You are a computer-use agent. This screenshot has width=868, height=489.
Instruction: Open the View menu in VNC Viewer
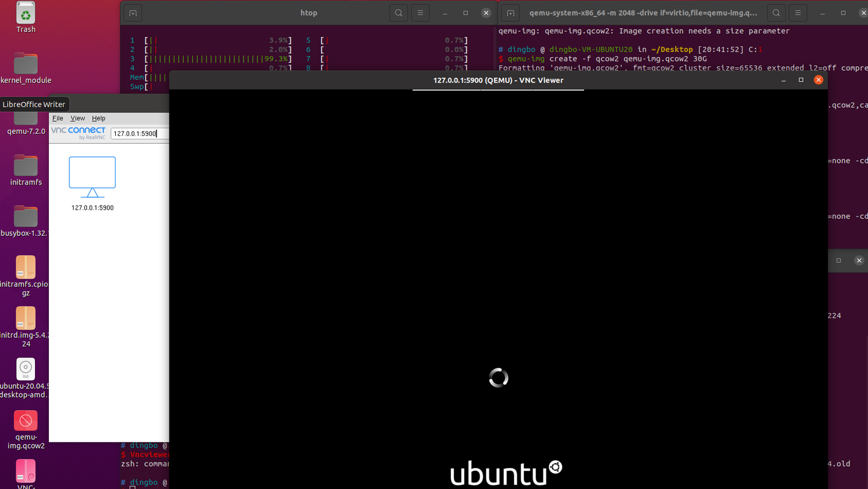[77, 118]
